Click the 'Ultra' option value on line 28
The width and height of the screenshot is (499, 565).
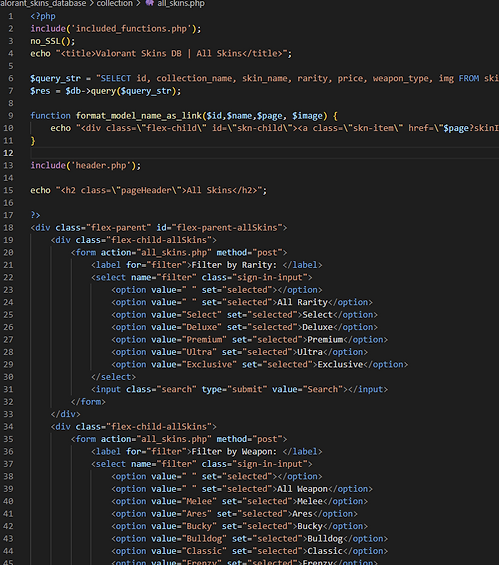point(199,352)
